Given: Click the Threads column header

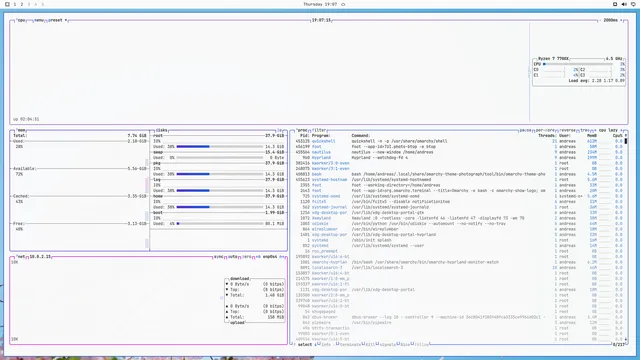Looking at the screenshot, I should point(547,136).
